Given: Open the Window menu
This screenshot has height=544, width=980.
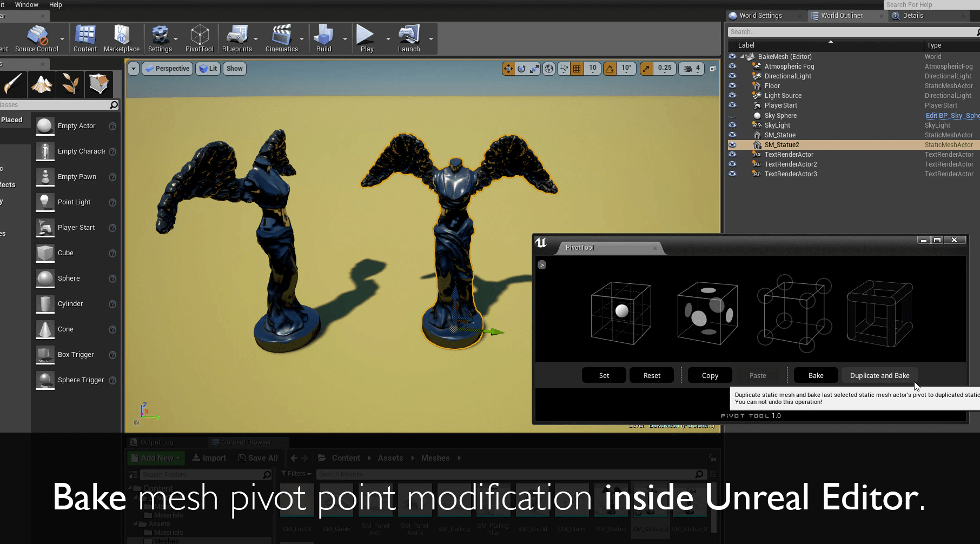Looking at the screenshot, I should coord(27,4).
